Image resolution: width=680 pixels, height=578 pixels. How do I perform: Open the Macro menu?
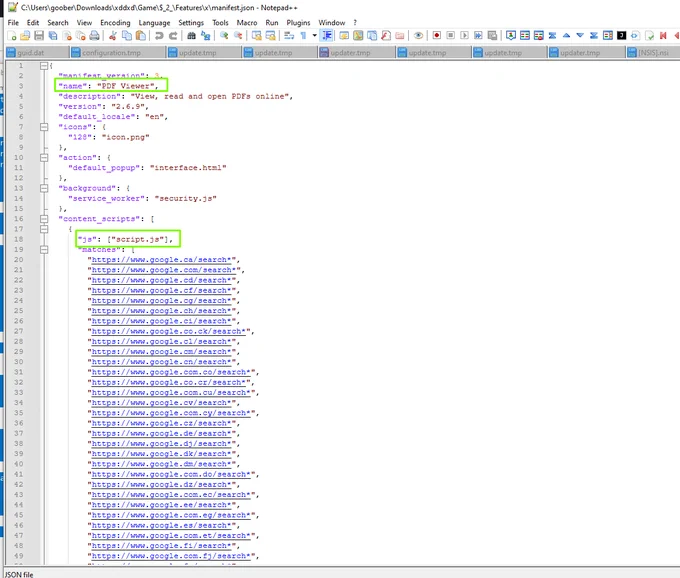point(247,23)
